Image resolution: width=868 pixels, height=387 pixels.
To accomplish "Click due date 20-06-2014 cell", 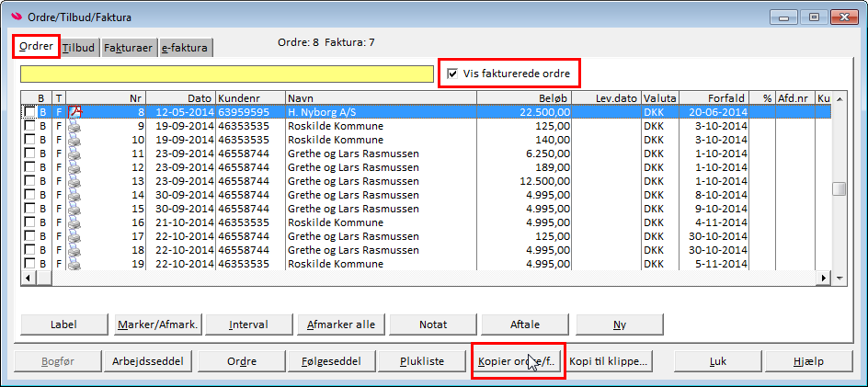I will click(x=714, y=112).
